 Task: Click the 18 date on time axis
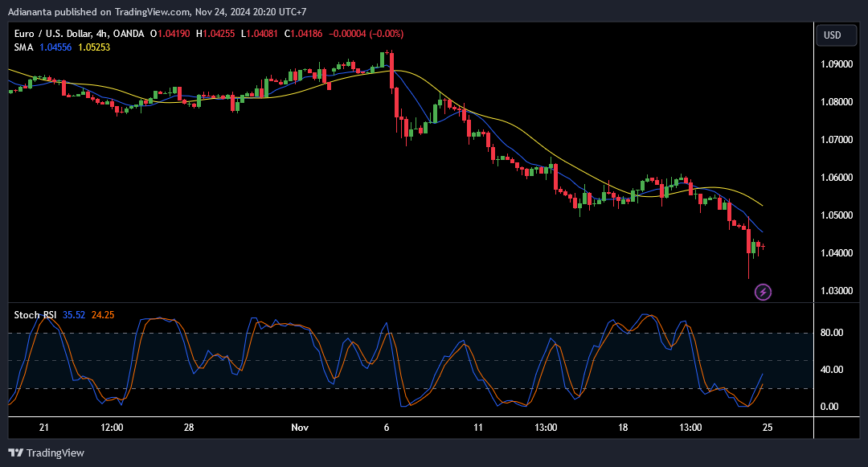point(623,427)
